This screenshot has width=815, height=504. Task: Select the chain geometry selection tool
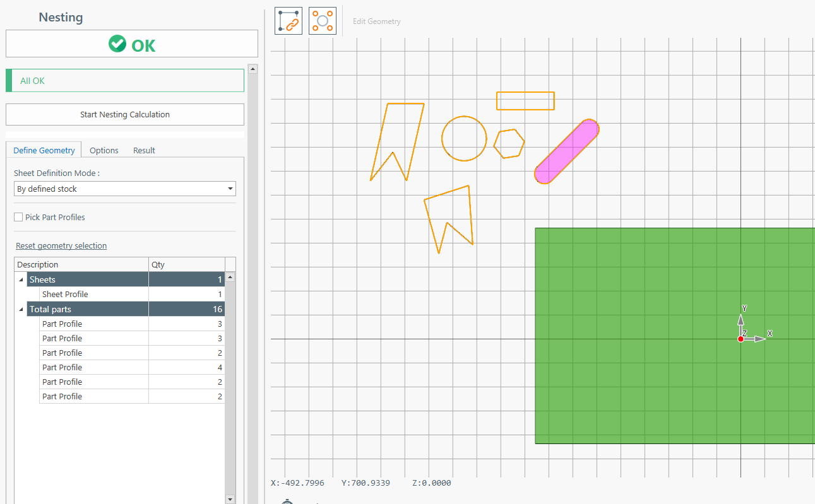tap(289, 21)
